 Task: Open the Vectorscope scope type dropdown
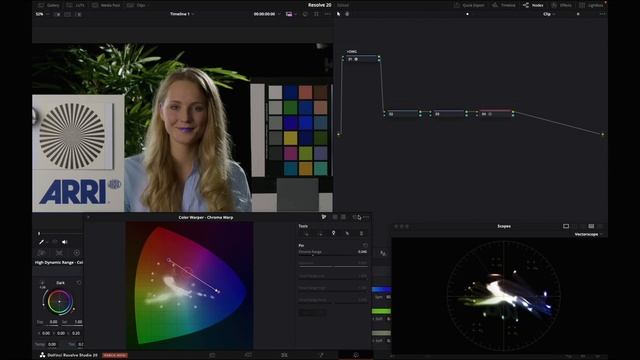tap(588, 234)
